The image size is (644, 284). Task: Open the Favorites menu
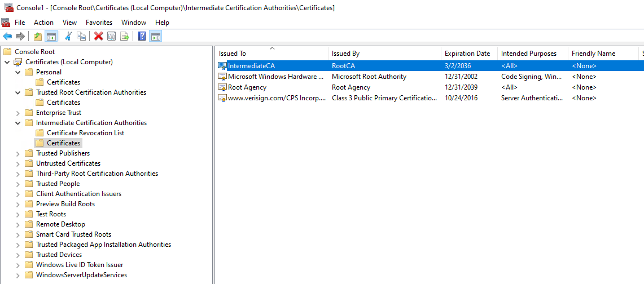pyautogui.click(x=99, y=23)
